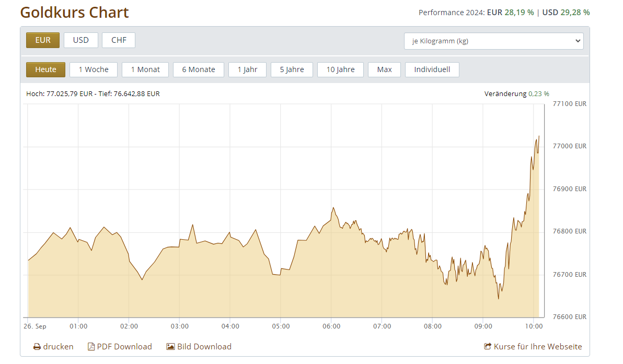Screen dimensions: 623x364
Task: Switch currency to USD
Action: [x=81, y=40]
